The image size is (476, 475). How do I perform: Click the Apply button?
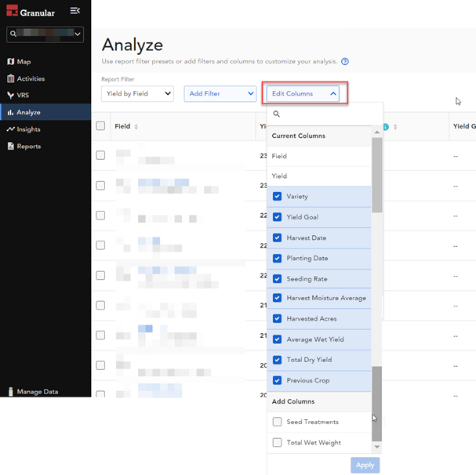click(365, 465)
